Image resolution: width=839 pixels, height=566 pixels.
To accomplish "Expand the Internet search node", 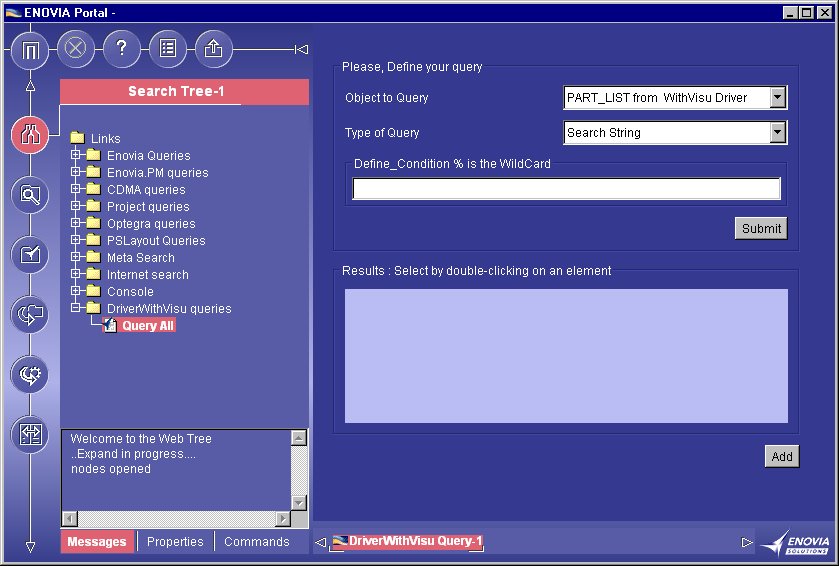I will (x=75, y=274).
